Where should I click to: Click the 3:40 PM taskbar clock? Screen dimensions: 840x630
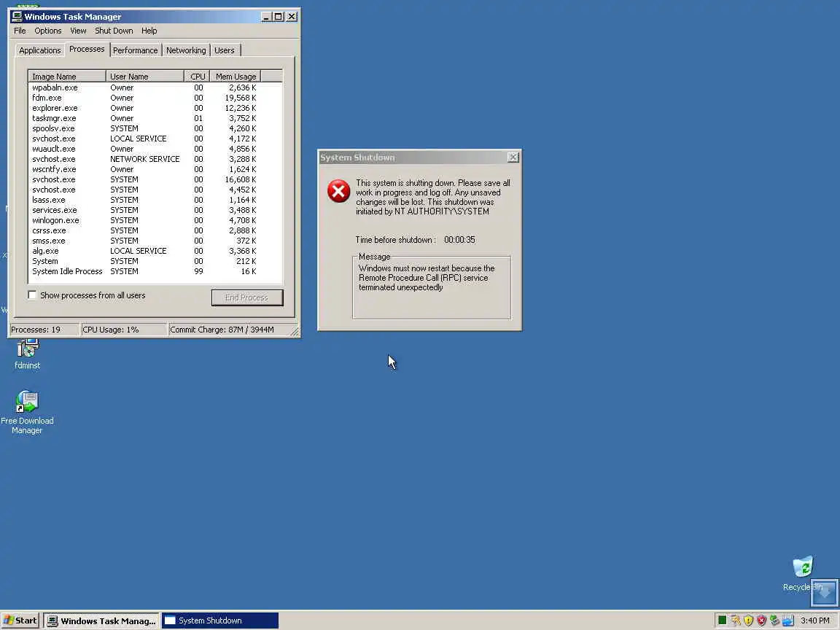pos(814,621)
